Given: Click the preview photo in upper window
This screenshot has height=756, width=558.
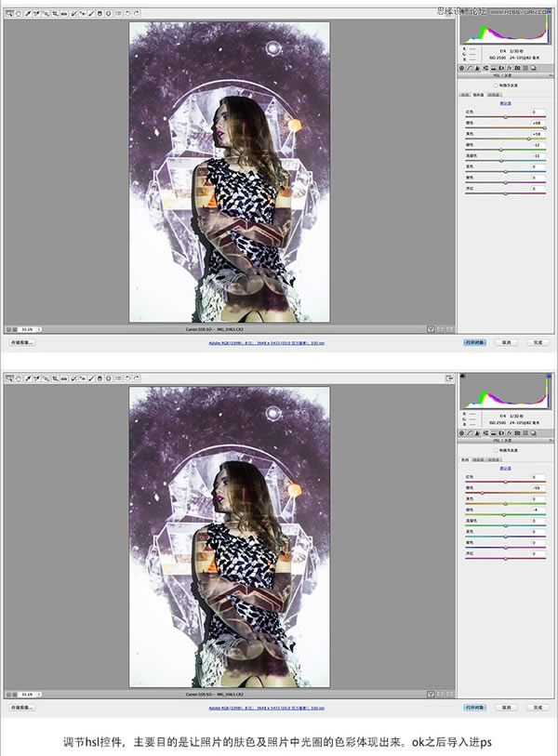Looking at the screenshot, I should [230, 172].
